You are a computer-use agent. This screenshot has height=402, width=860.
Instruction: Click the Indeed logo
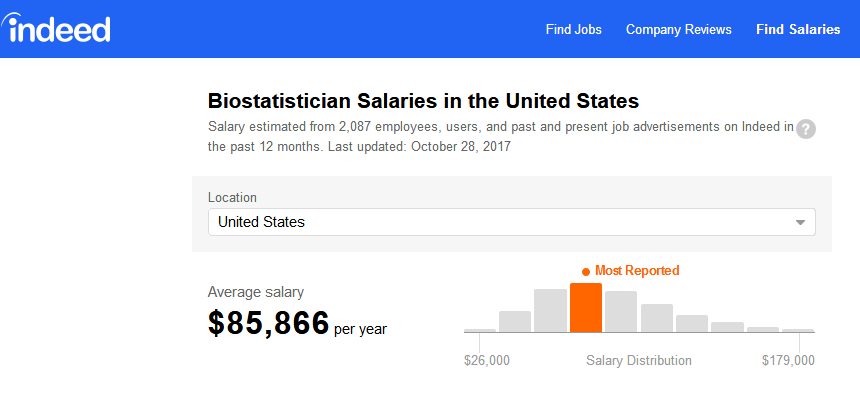58,28
